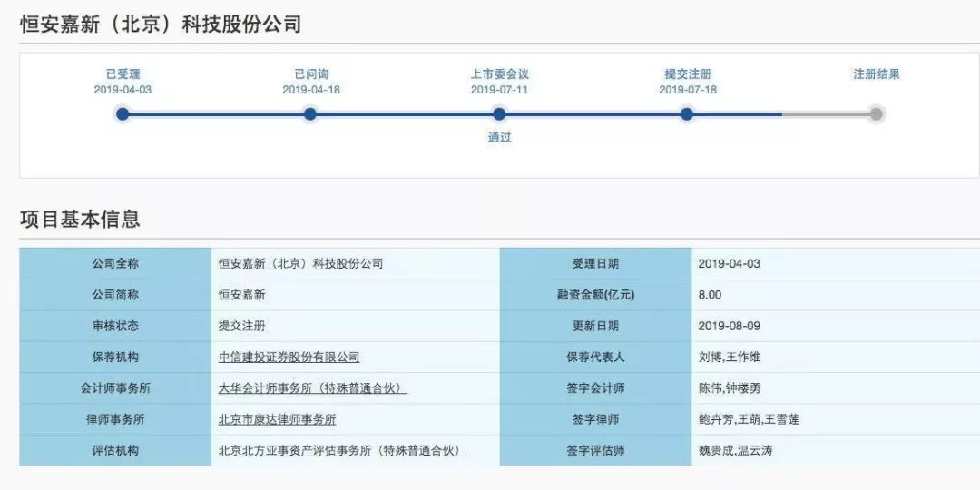Viewport: 980px width, 490px height.
Task: Click the date 2019-04-18 under 已问询
Action: click(311, 90)
